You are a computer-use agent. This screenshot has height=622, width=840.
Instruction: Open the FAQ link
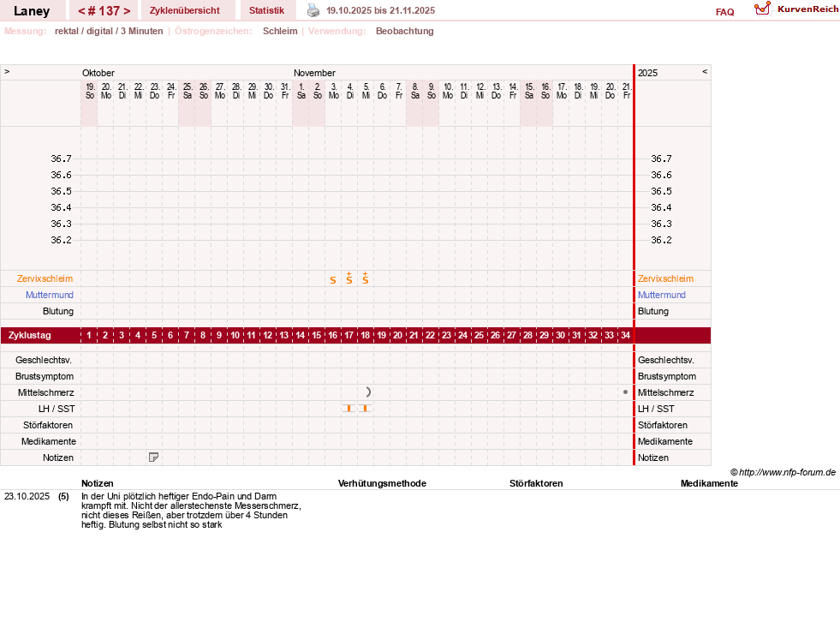(724, 12)
